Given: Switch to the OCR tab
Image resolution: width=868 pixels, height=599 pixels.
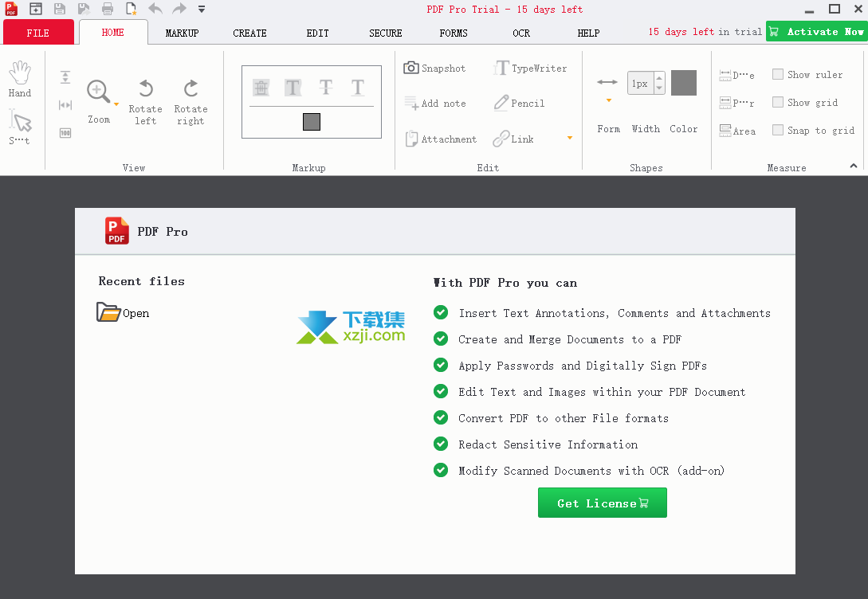Looking at the screenshot, I should [521, 33].
